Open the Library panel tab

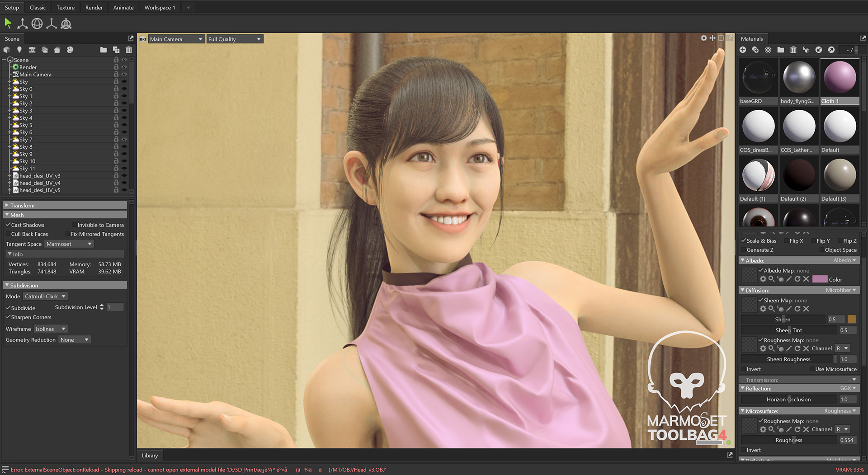(x=150, y=456)
